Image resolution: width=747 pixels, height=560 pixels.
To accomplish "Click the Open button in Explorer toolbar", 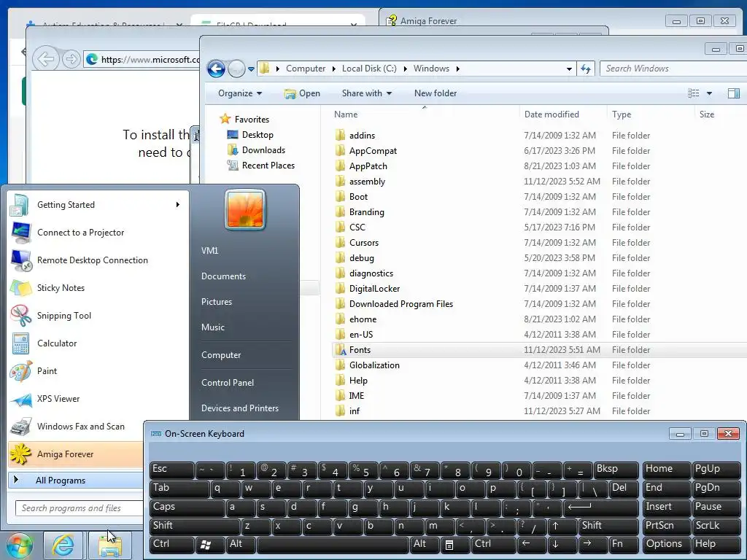I will click(302, 93).
